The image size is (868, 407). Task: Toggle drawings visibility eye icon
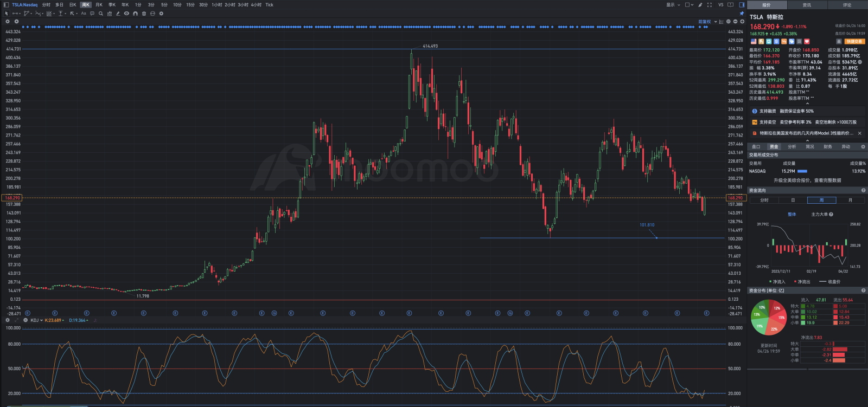tap(126, 14)
